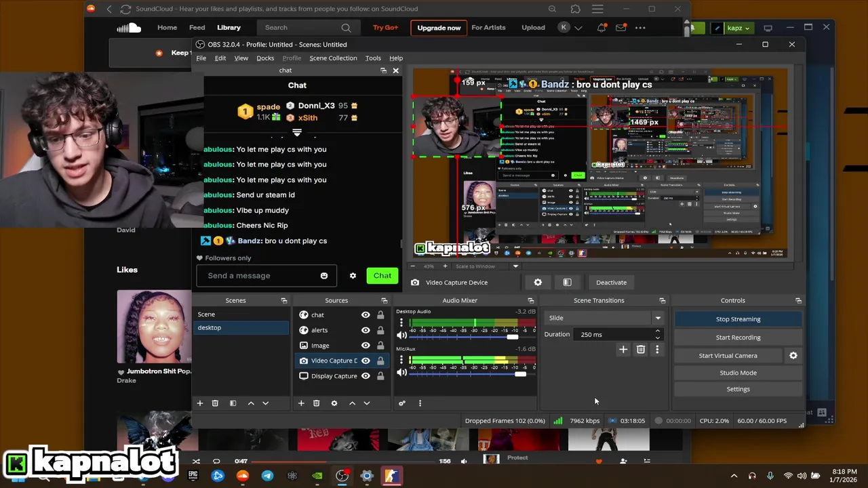Open Audio Mixer options three-dot menu

[x=420, y=403]
